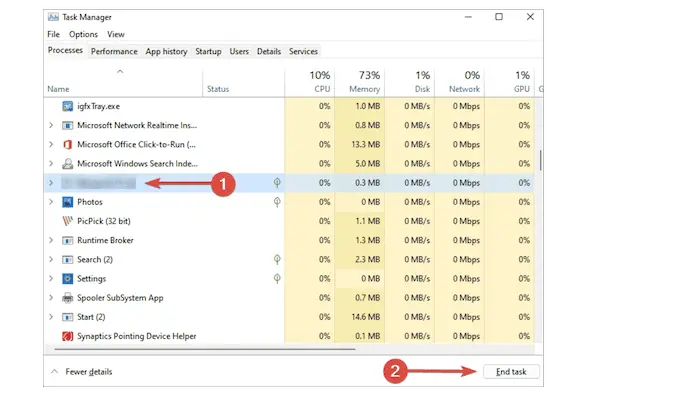Click the PicPick process icon
Screen dimensions: 700x395
tap(67, 221)
